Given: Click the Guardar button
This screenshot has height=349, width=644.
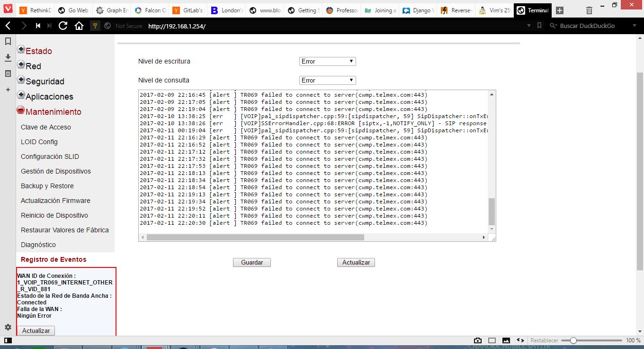Looking at the screenshot, I should tap(251, 262).
